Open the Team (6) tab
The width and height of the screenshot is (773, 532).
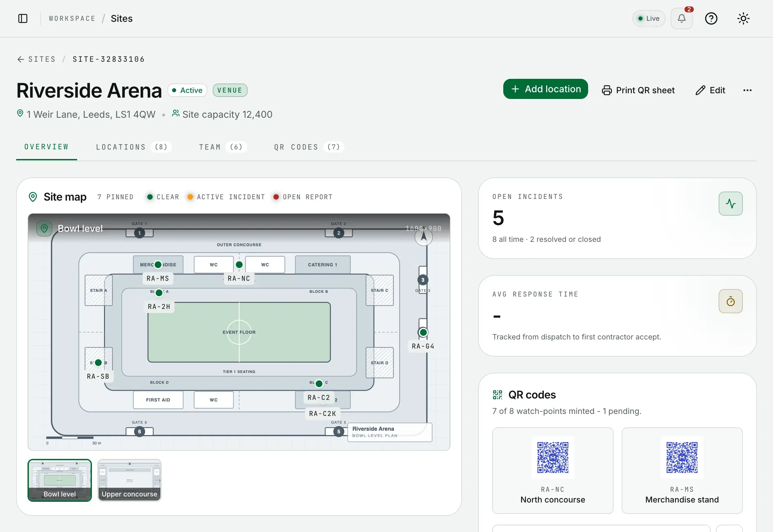coord(222,147)
